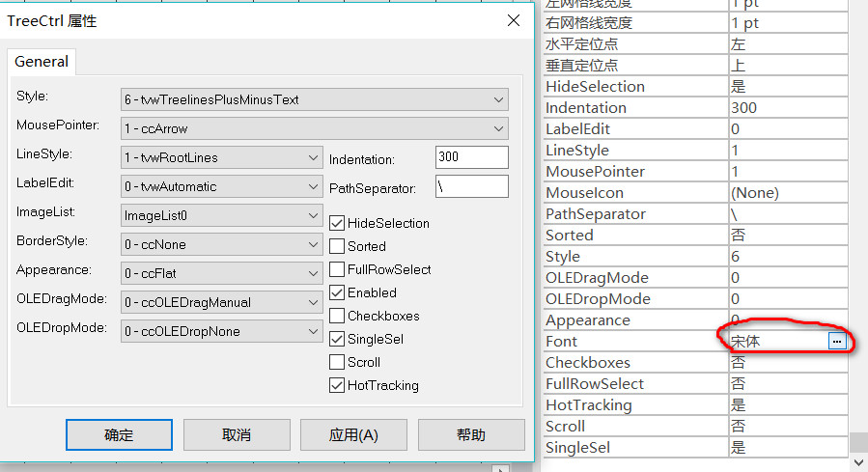Enable the Checkboxes option
This screenshot has height=472, width=868.
(x=337, y=316)
